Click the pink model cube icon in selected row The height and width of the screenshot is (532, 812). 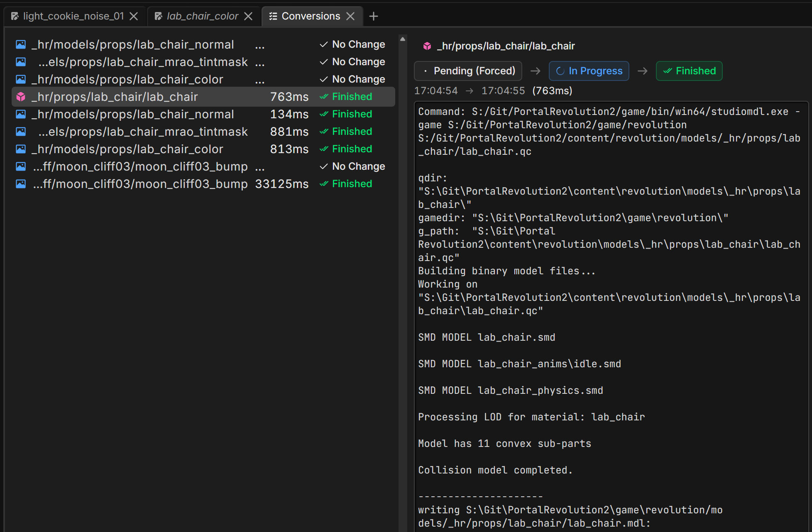point(21,97)
